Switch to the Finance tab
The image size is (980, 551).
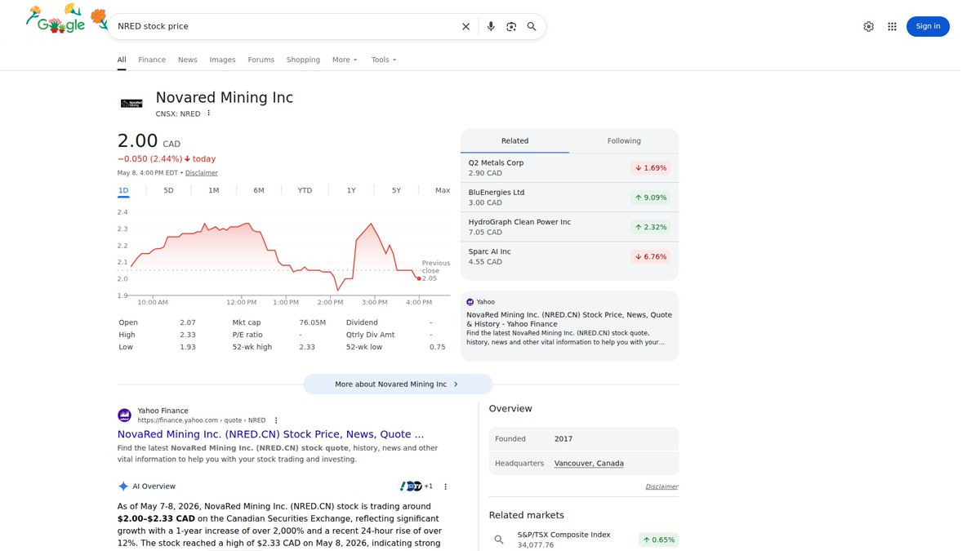click(152, 60)
